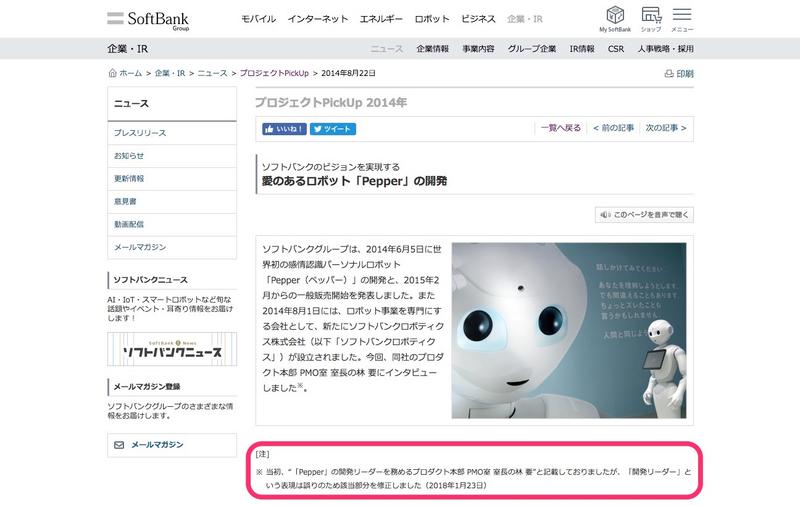
Task: Open 意見書 in sidebar
Action: click(x=172, y=201)
